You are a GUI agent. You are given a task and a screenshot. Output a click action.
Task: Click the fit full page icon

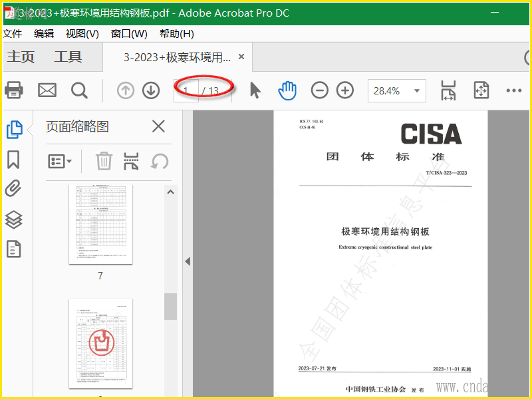point(481,90)
